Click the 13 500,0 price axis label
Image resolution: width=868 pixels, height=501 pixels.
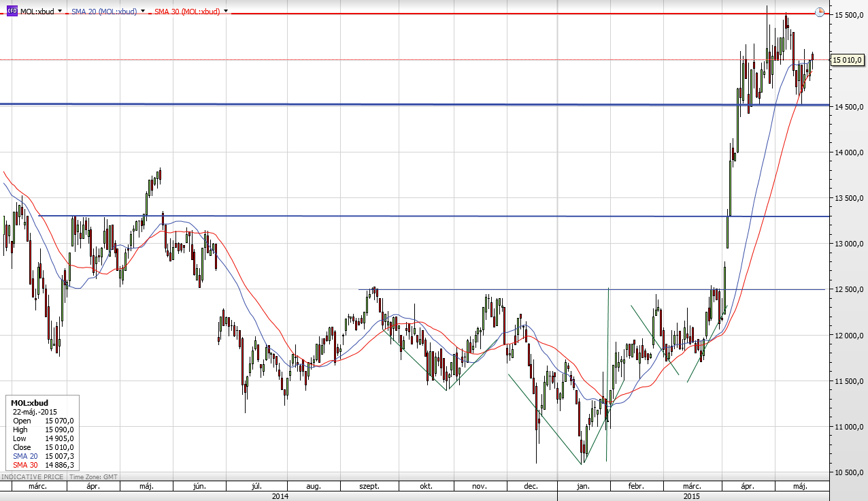850,198
